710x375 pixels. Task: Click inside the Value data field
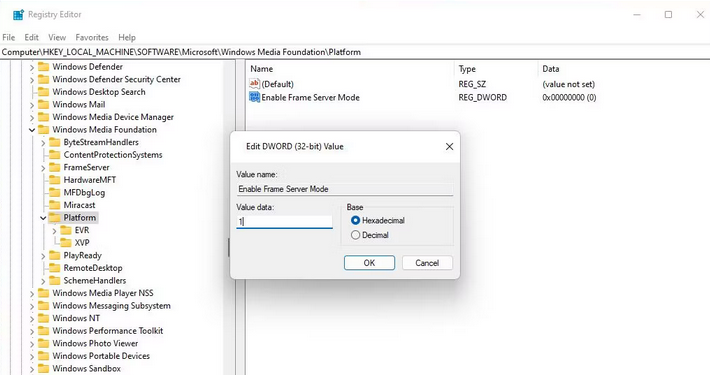pos(284,221)
